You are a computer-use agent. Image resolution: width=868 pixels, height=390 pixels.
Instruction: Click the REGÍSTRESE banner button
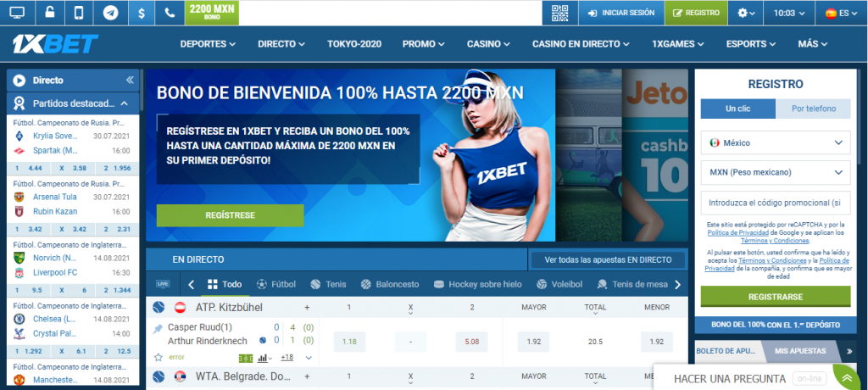(x=230, y=215)
